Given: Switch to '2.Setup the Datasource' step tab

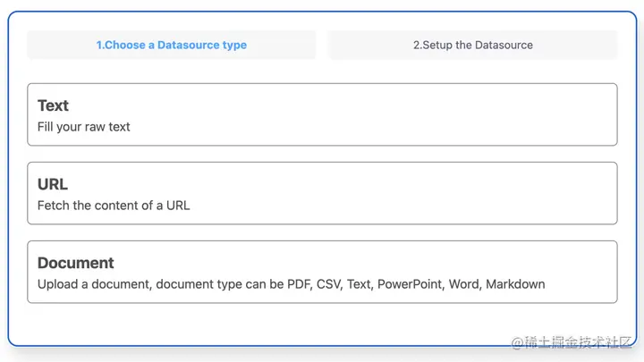Looking at the screenshot, I should click(473, 45).
